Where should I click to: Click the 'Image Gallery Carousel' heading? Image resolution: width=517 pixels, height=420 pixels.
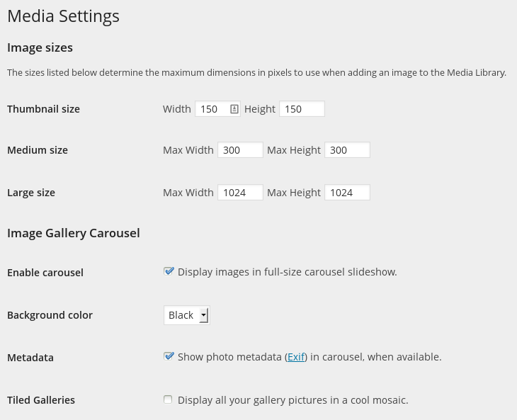tap(74, 234)
